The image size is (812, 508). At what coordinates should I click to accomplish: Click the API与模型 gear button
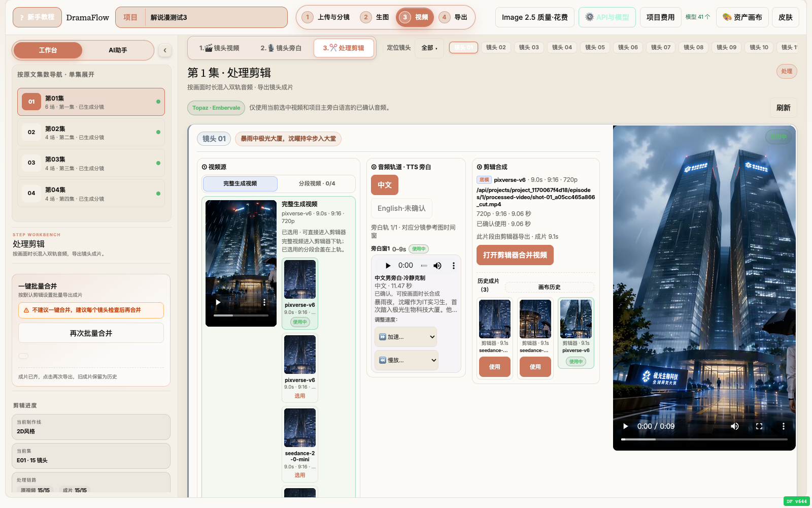coord(607,17)
